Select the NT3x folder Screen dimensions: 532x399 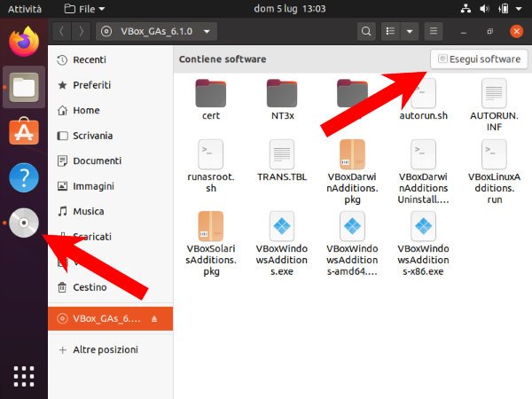(x=282, y=99)
